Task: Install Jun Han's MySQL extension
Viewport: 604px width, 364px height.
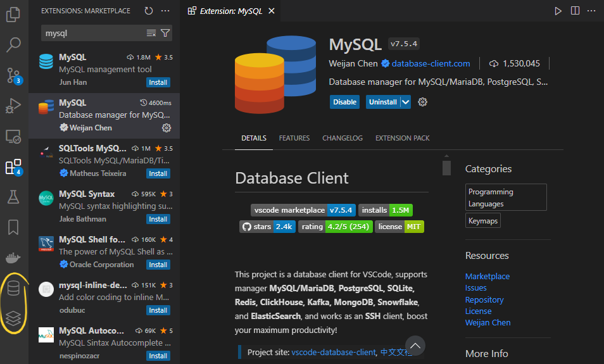Action: click(x=158, y=82)
